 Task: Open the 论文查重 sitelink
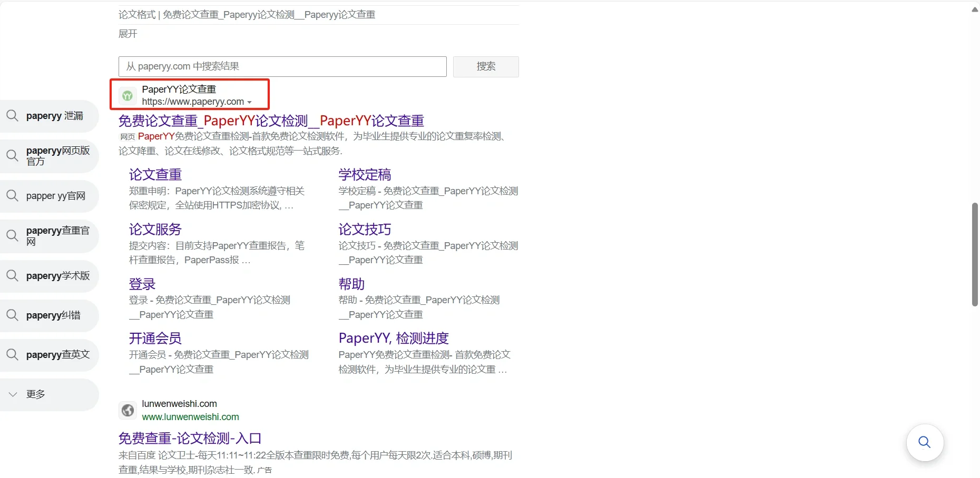[x=155, y=174]
